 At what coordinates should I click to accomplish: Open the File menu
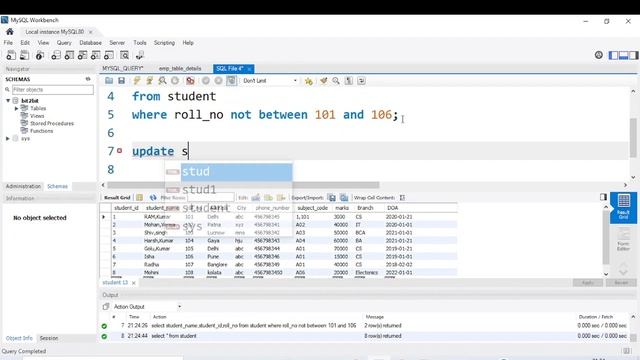coord(8,42)
